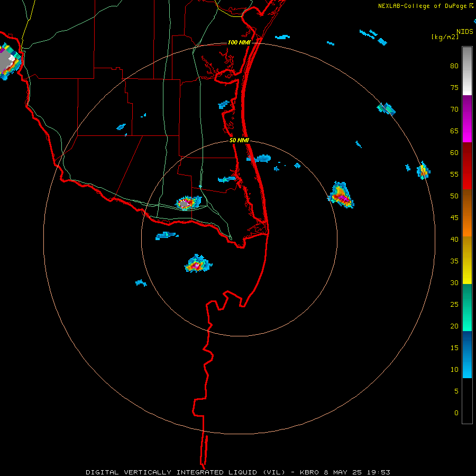Click the NIDS label

(464, 31)
